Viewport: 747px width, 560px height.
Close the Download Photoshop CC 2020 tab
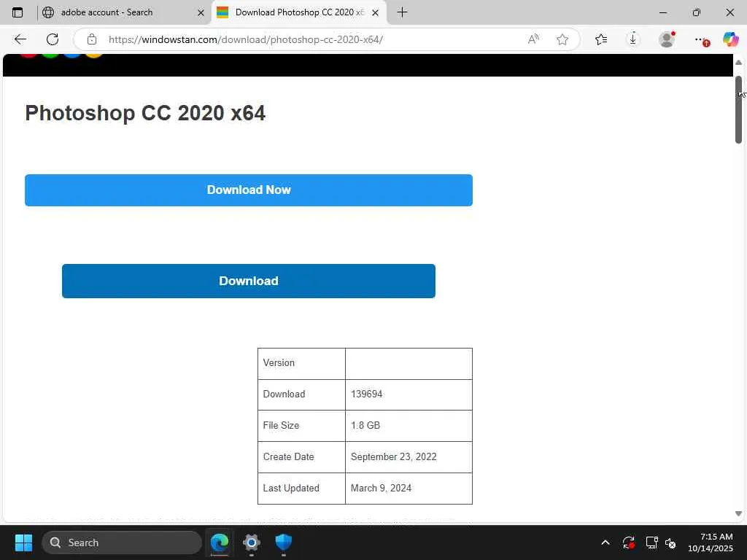pos(376,13)
